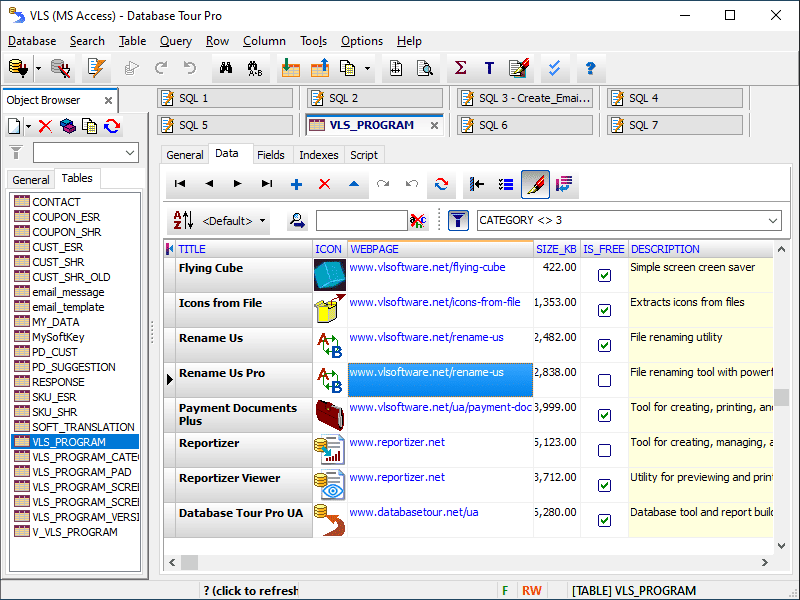
Task: Select the PD_SUGGESTION table in Object Browser
Action: [73, 367]
